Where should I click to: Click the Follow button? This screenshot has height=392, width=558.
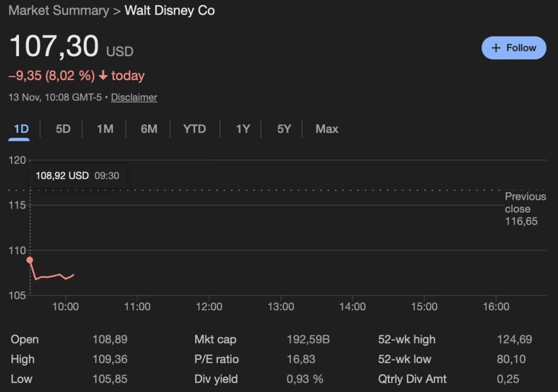coord(513,48)
